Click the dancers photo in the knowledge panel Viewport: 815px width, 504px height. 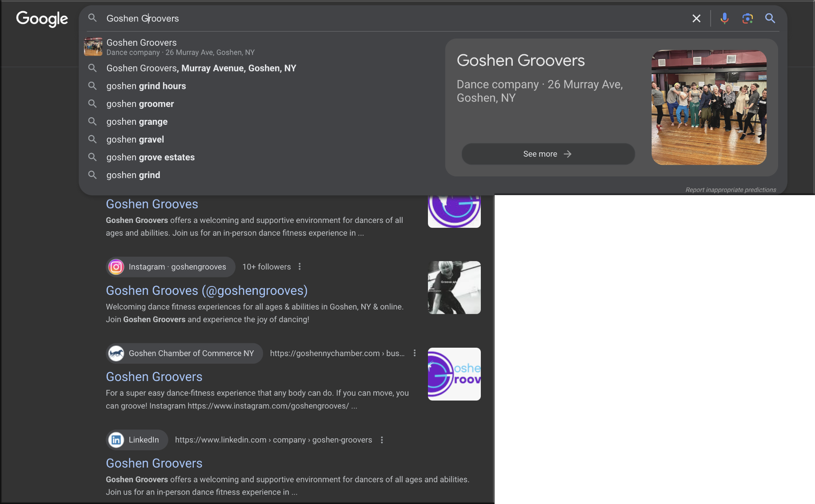pyautogui.click(x=708, y=107)
